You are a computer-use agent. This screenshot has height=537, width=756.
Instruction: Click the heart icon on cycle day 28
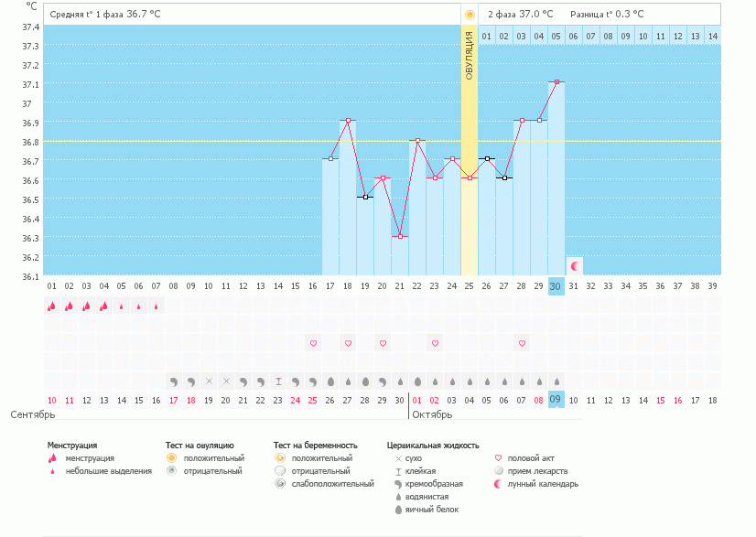click(x=522, y=343)
